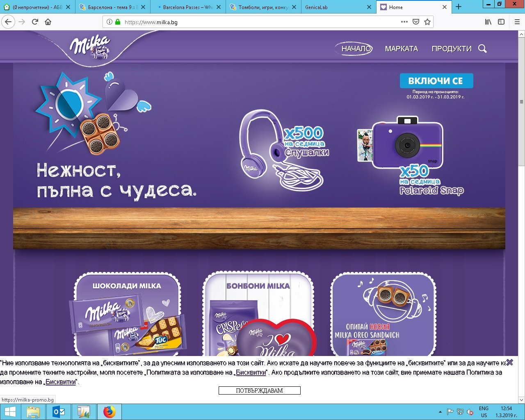The image size is (525, 420).
Task: Click the page vertical scrollbar thumb
Action: 521,103
